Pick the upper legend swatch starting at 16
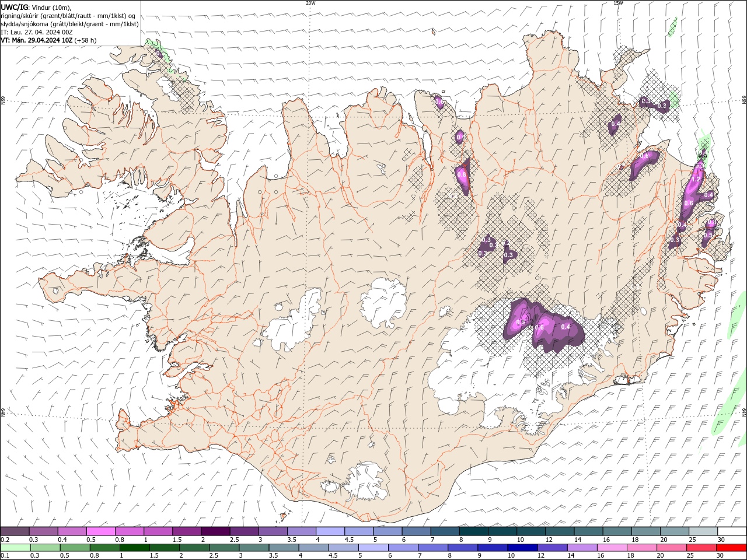 coord(617,531)
